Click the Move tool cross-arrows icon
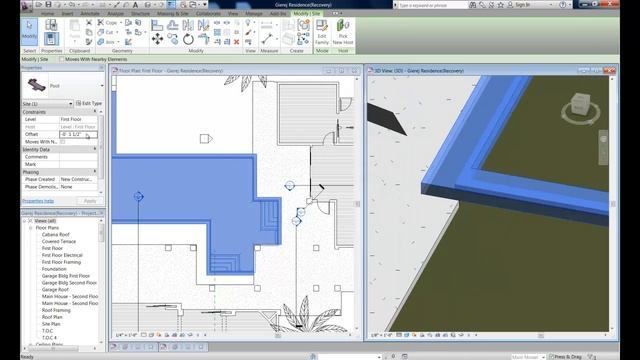 tap(157, 39)
